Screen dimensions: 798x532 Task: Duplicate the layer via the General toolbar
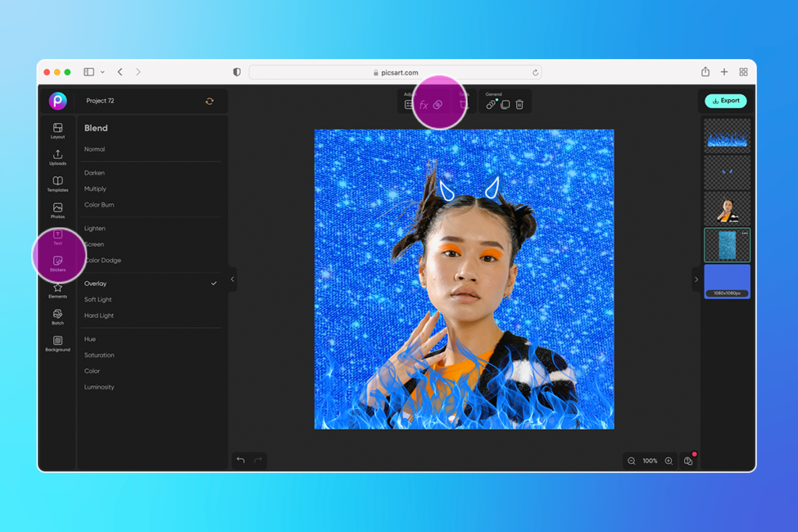coord(505,104)
